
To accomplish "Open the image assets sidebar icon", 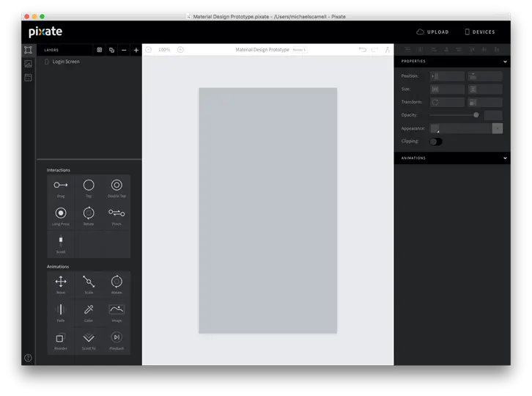I will 28,64.
